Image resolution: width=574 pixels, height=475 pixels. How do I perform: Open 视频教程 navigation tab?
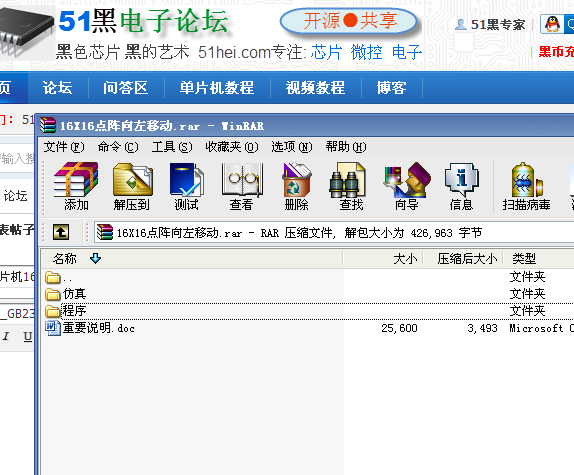pyautogui.click(x=315, y=88)
